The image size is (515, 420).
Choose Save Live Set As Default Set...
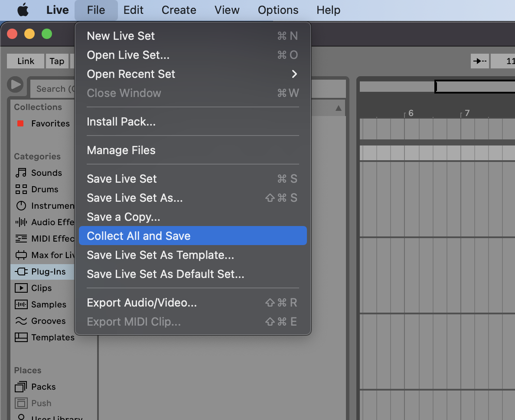coord(193,274)
